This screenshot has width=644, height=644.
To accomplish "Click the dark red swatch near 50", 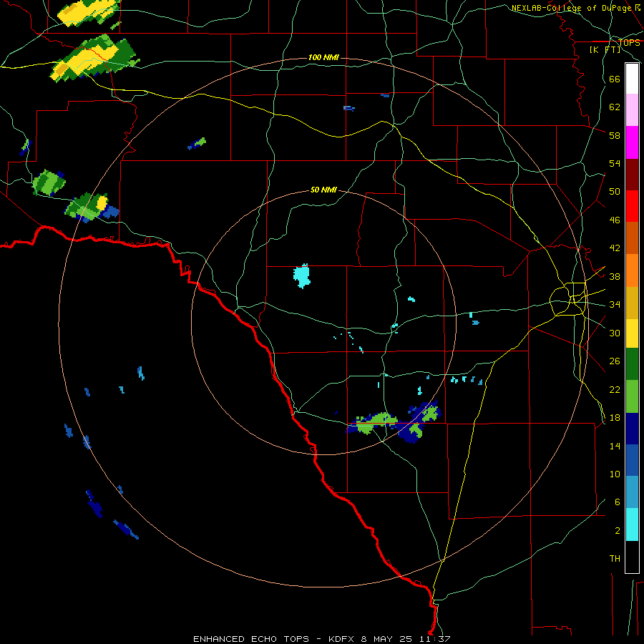I will coord(632,175).
